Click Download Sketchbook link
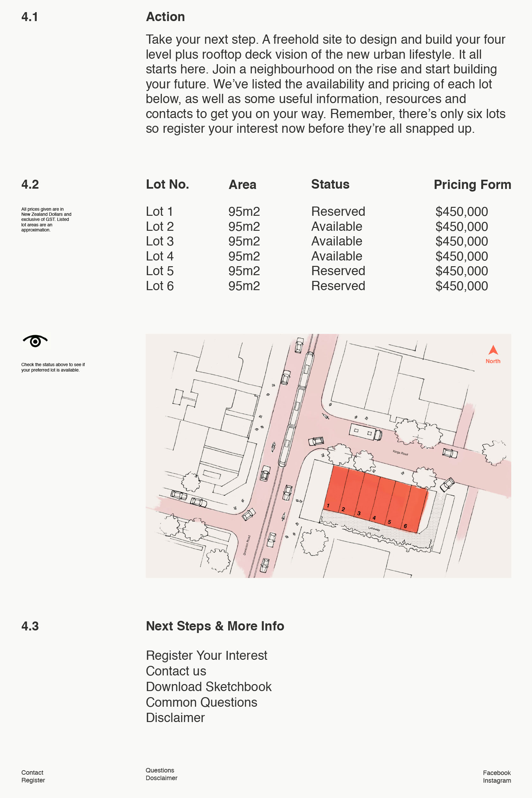The image size is (532, 798). pos(208,686)
